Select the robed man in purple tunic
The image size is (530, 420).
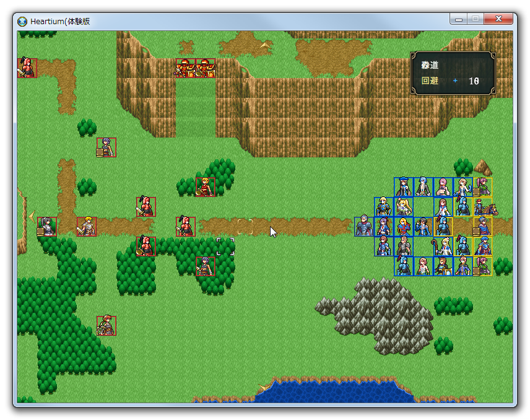point(463,266)
